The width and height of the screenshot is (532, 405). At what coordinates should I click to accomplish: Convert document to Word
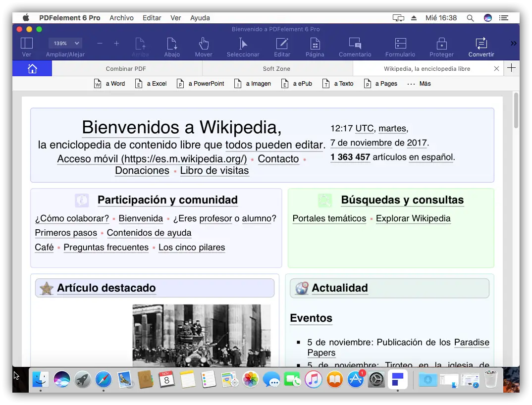[109, 84]
